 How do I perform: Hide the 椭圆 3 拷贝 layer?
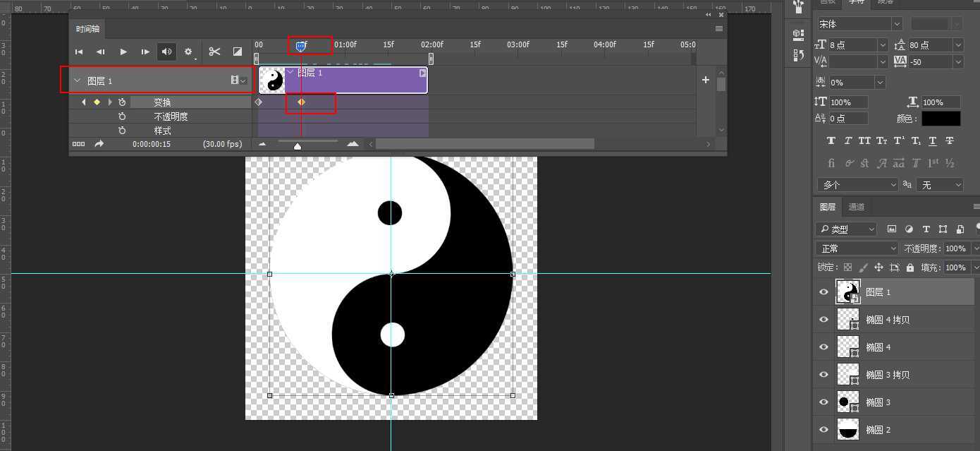click(823, 374)
